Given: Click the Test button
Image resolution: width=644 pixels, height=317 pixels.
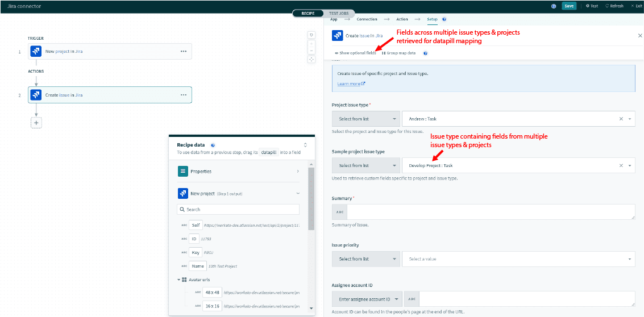Looking at the screenshot, I should tap(592, 6).
